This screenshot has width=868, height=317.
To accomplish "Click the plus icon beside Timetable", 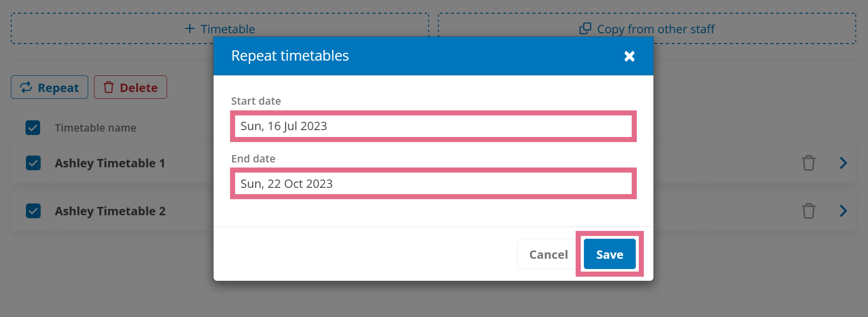I will (190, 29).
